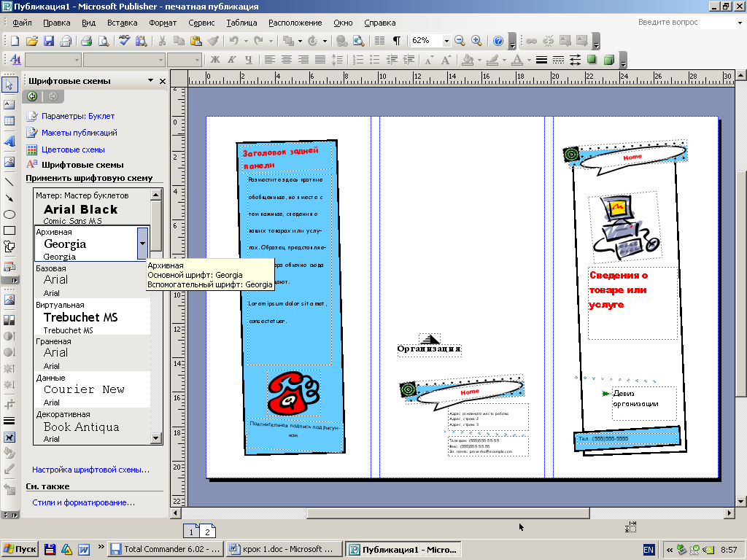Open task pane title dropdown arrow
Image resolution: width=747 pixels, height=560 pixels.
150,80
